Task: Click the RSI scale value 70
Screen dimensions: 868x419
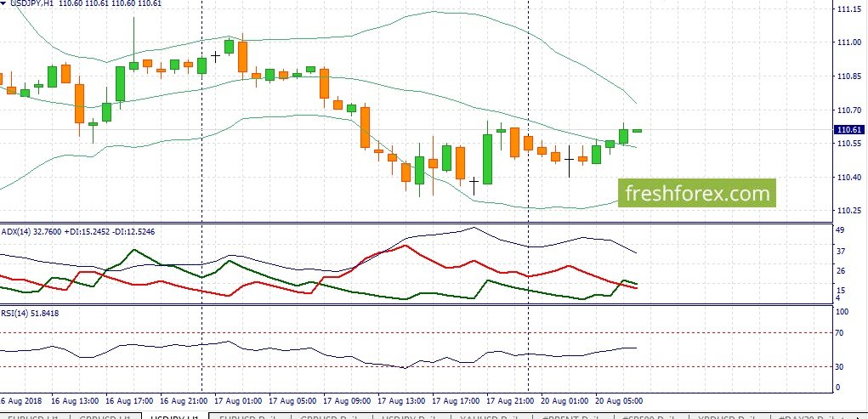Action: tap(840, 332)
